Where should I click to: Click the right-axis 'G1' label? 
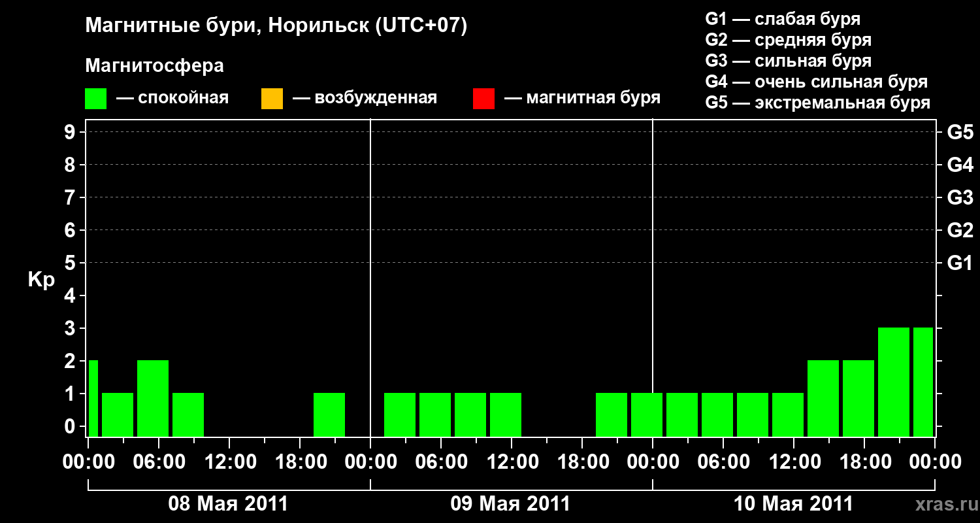click(x=960, y=263)
